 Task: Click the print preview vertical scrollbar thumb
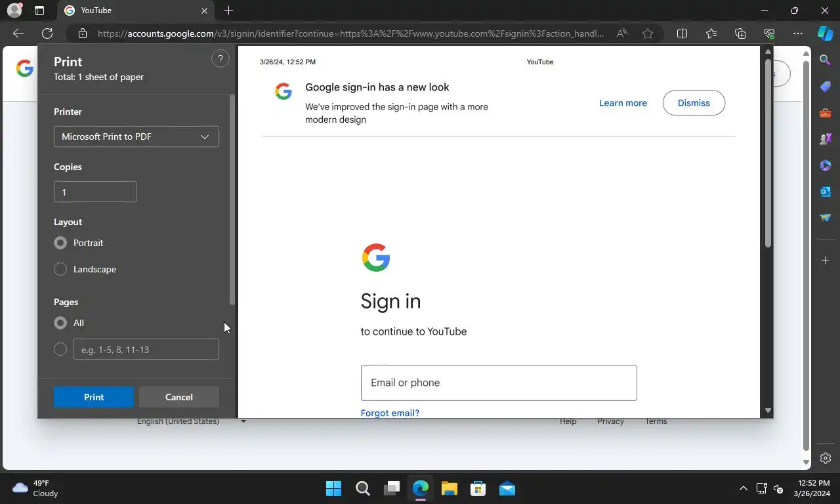coord(768,154)
